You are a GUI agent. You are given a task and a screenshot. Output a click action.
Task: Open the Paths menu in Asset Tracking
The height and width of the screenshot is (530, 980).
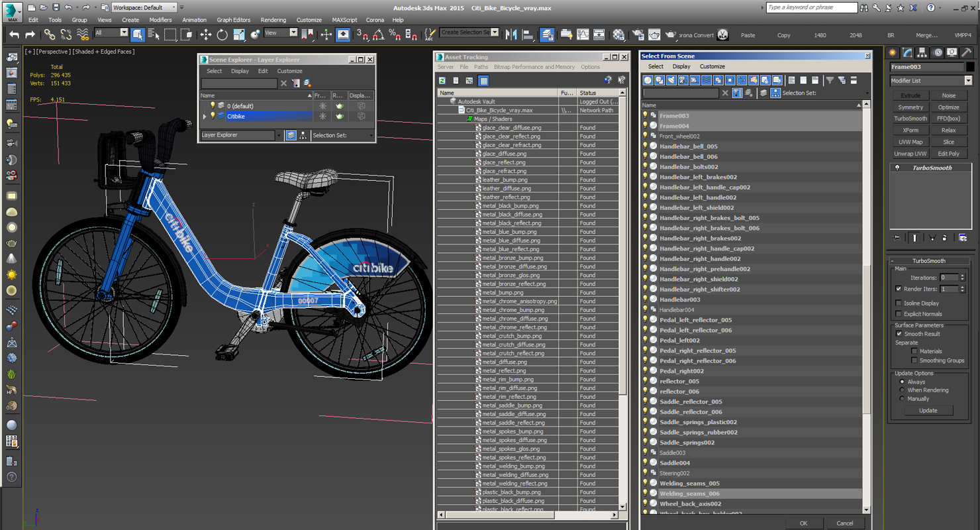481,67
